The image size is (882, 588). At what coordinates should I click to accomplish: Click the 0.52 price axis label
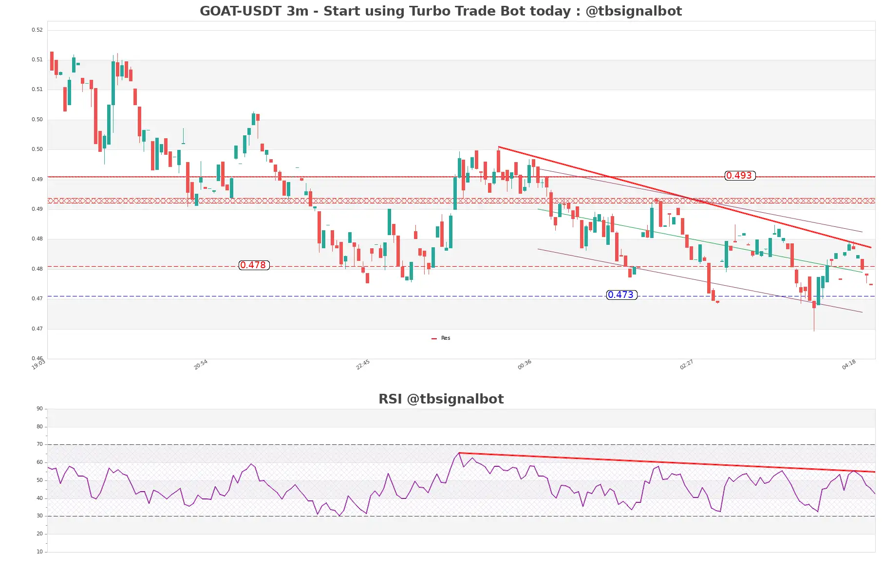37,30
